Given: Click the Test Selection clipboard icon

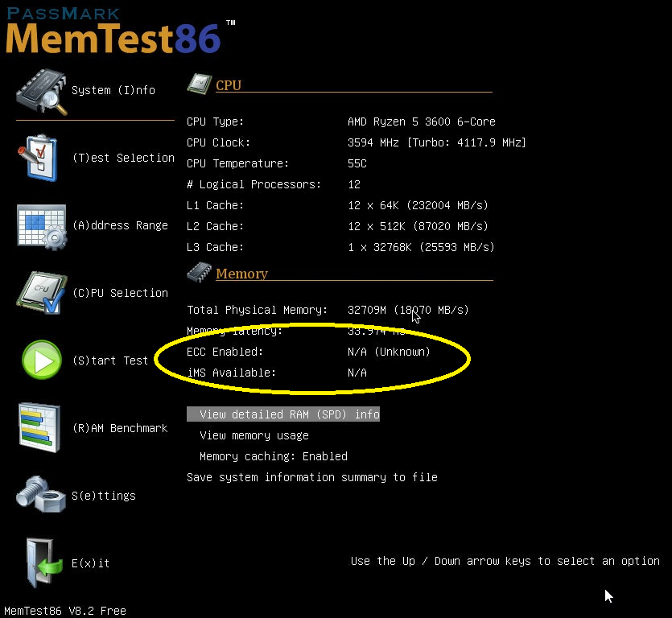Looking at the screenshot, I should 38,159.
